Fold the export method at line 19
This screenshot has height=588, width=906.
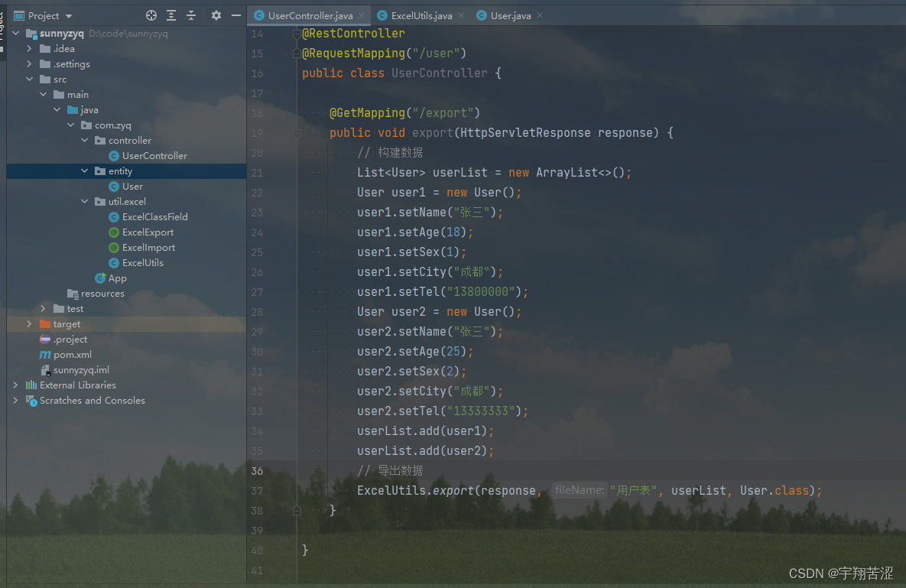[297, 133]
